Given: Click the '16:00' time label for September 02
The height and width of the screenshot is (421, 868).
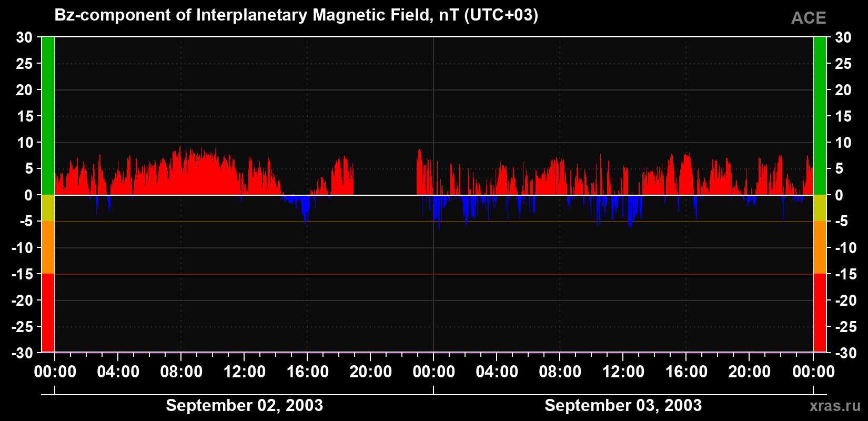Looking at the screenshot, I should [308, 372].
